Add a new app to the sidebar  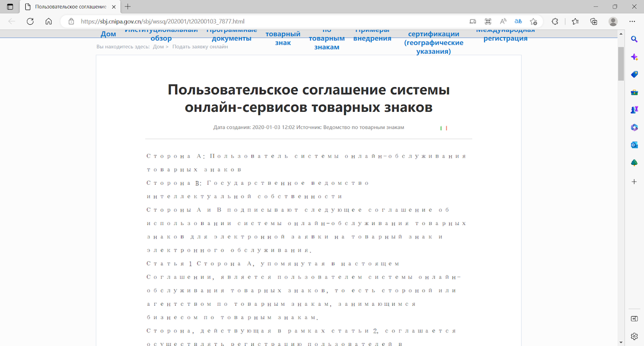click(x=634, y=182)
